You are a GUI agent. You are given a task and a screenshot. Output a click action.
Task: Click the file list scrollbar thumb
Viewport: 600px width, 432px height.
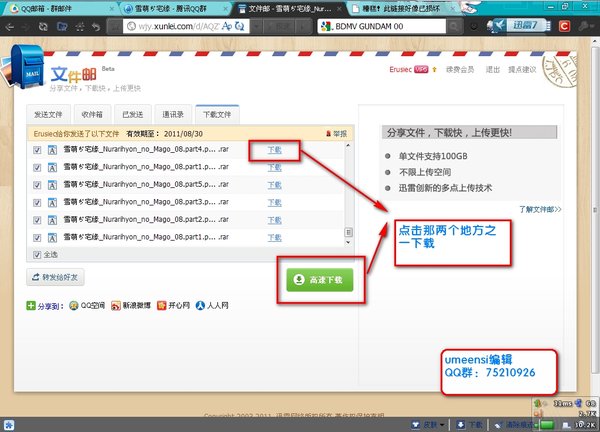coord(348,232)
